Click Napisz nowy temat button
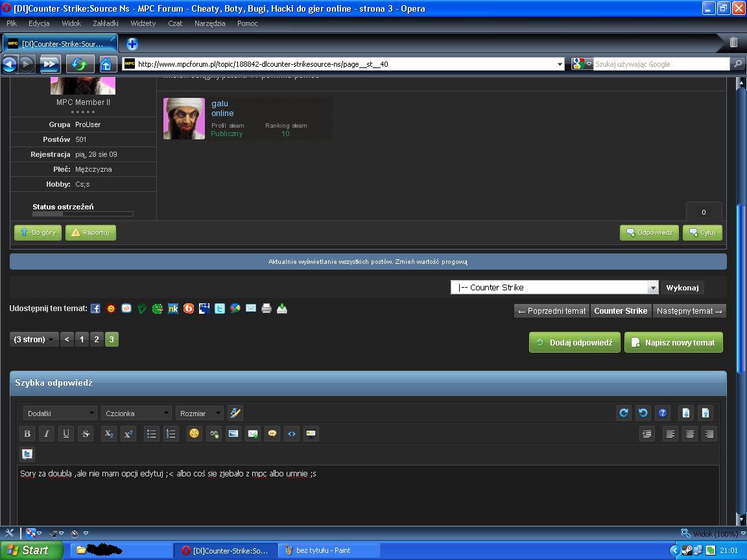 coord(674,342)
